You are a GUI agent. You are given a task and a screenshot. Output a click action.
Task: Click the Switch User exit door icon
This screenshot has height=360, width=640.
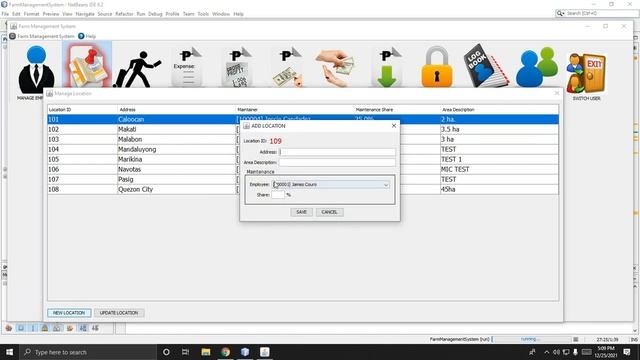point(586,73)
